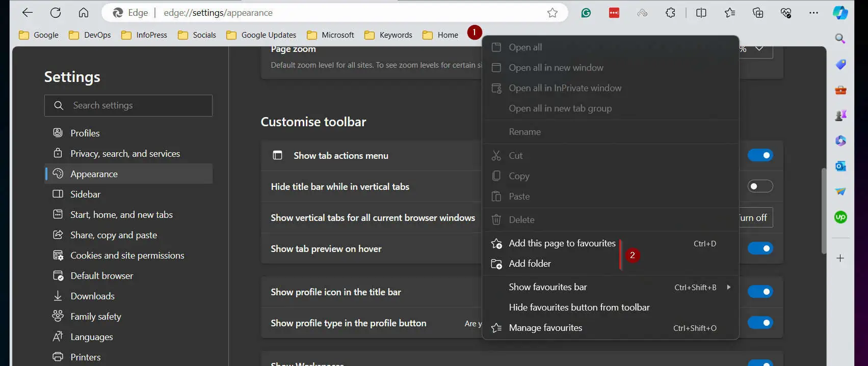
Task: Open the Tools briefcase icon in sidebar
Action: (x=840, y=90)
